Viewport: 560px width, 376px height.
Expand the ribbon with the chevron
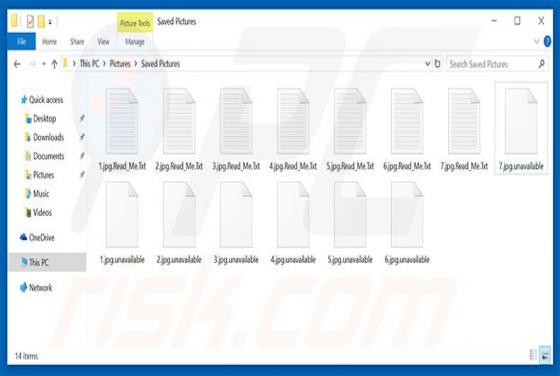tap(536, 41)
